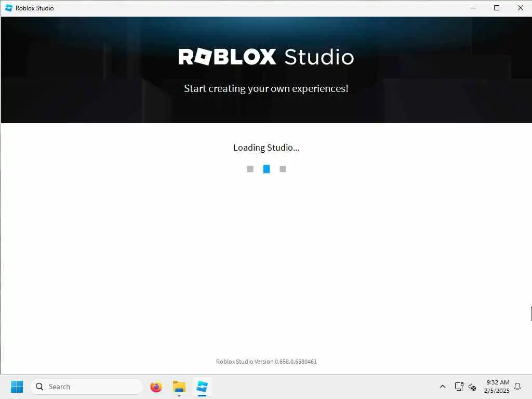Click the "Loading Studio..." text

[x=266, y=148]
